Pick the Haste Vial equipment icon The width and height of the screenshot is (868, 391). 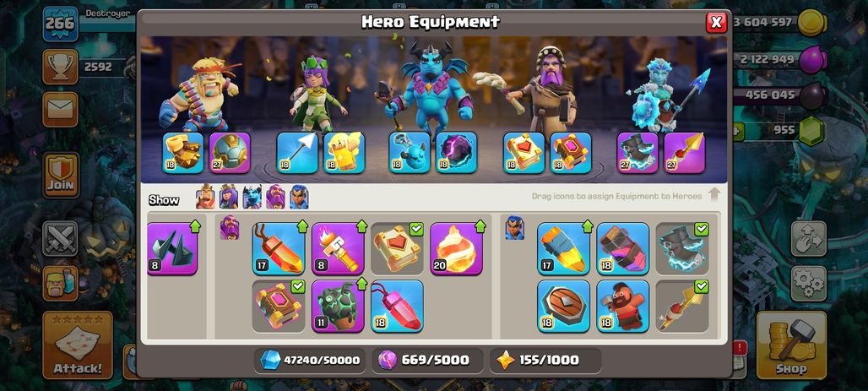point(623,248)
